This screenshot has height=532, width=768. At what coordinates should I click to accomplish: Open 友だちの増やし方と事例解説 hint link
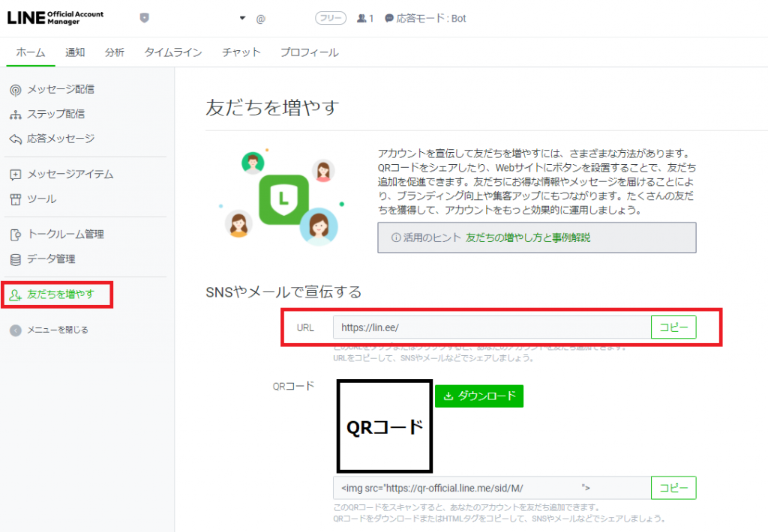[x=527, y=238]
